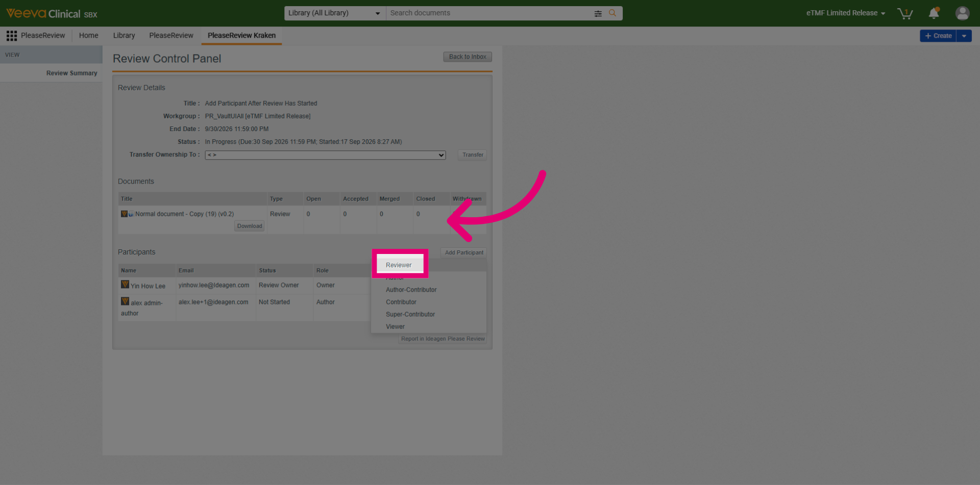
Task: Click the icon beside Yin How Lee
Action: (125, 285)
